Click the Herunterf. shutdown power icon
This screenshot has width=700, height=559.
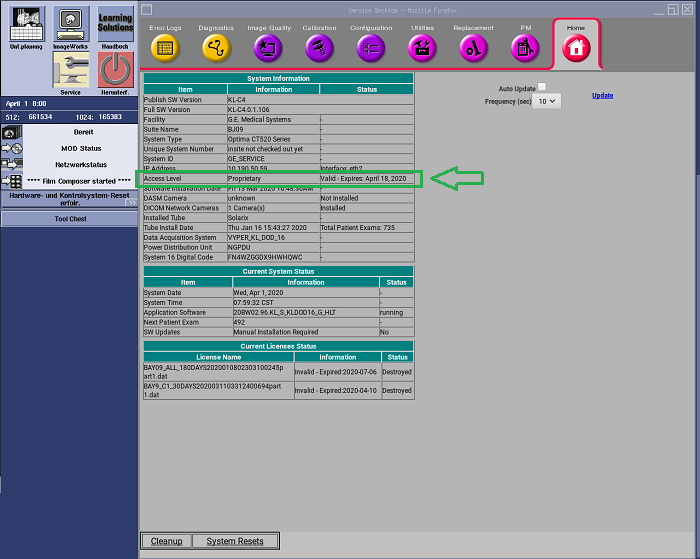point(115,72)
